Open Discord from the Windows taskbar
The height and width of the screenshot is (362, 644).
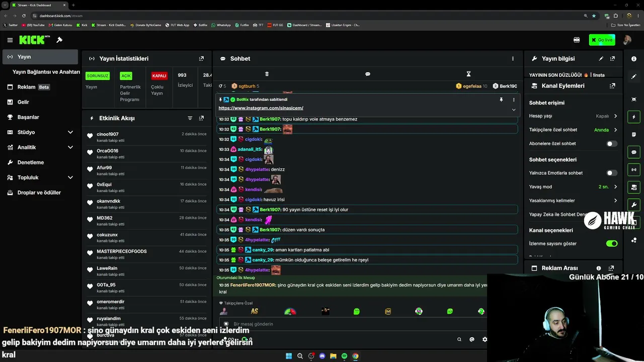point(323,356)
